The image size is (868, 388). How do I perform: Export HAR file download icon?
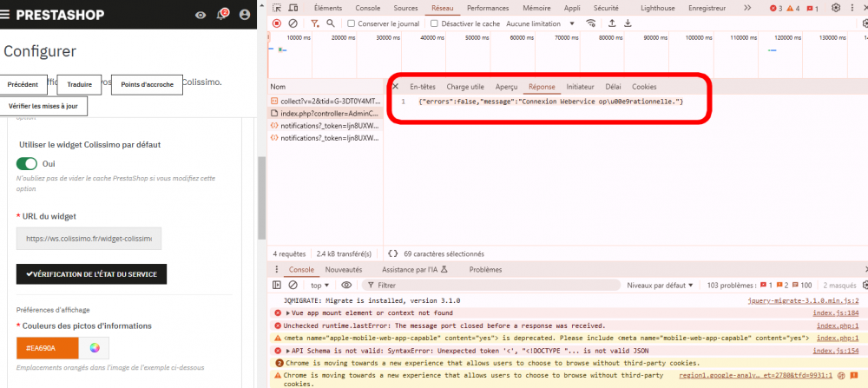click(628, 23)
